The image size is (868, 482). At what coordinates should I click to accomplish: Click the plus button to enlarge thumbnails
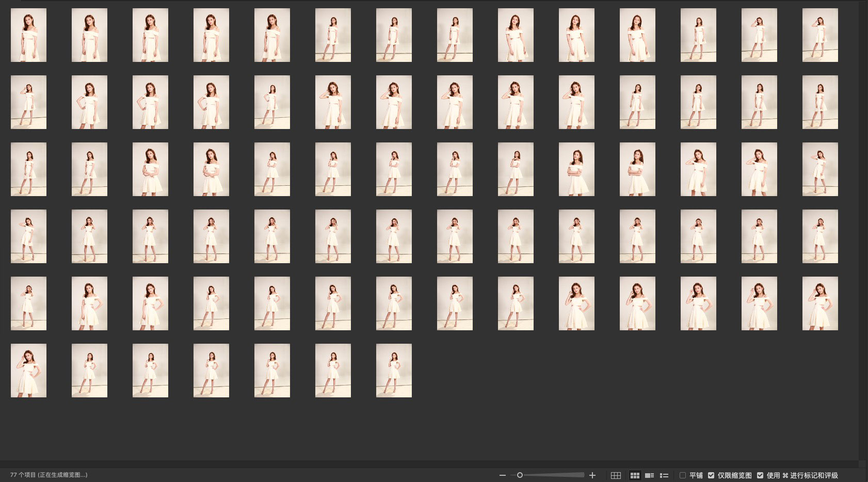(592, 475)
